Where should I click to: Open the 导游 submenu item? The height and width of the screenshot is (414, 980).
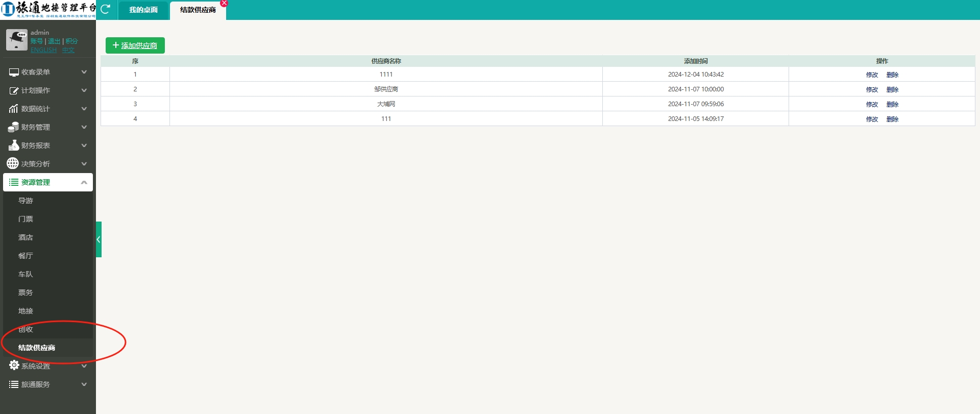(x=26, y=201)
